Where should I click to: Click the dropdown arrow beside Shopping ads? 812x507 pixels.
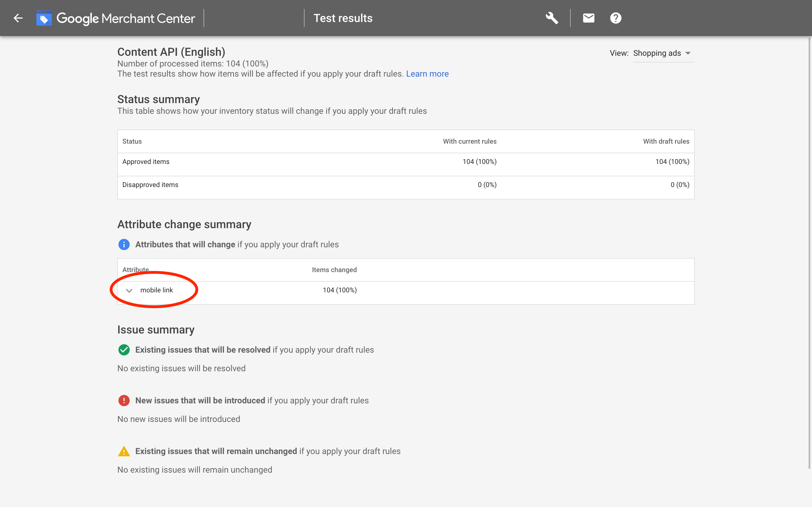688,53
